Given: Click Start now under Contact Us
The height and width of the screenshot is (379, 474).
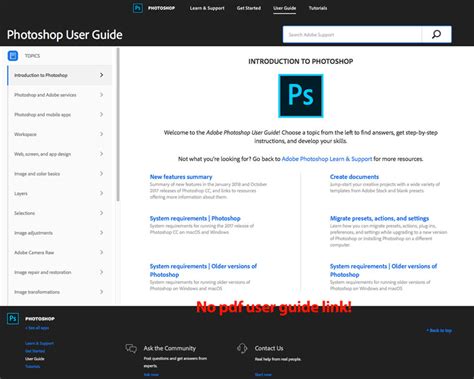Looking at the screenshot, I should pos(263,375).
